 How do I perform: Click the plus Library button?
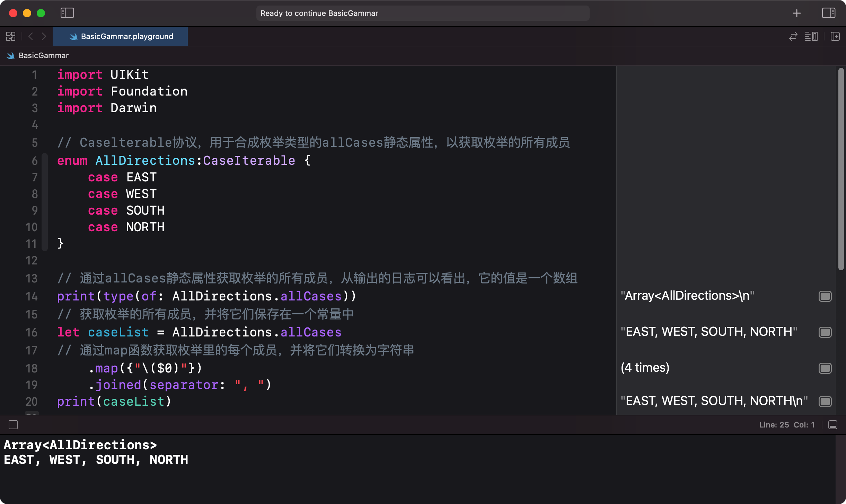point(796,13)
